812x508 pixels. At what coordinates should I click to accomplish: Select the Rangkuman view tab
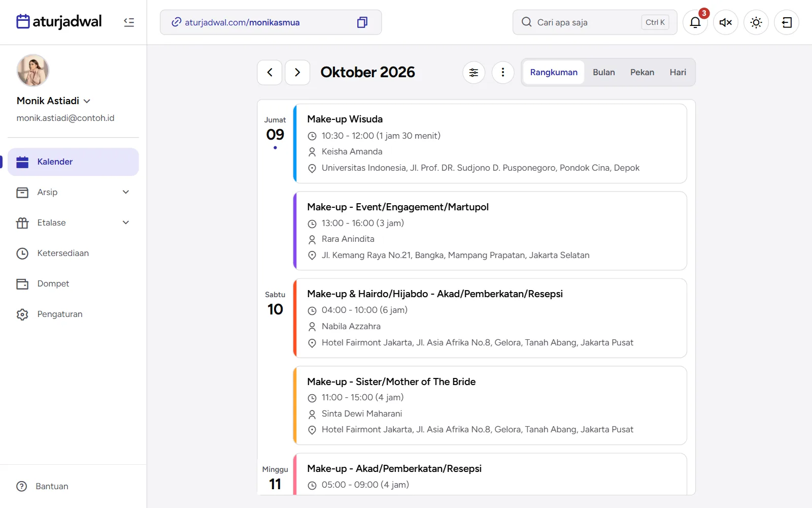tap(554, 72)
